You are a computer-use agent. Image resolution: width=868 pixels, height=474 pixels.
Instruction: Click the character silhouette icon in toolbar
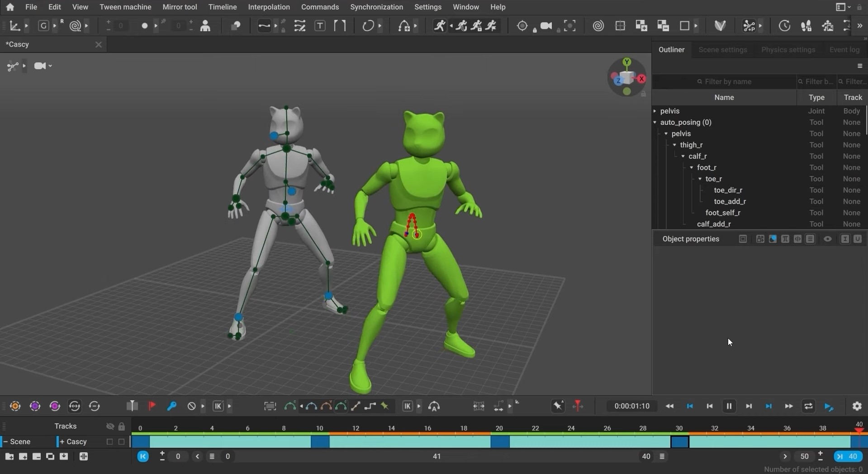click(x=205, y=26)
